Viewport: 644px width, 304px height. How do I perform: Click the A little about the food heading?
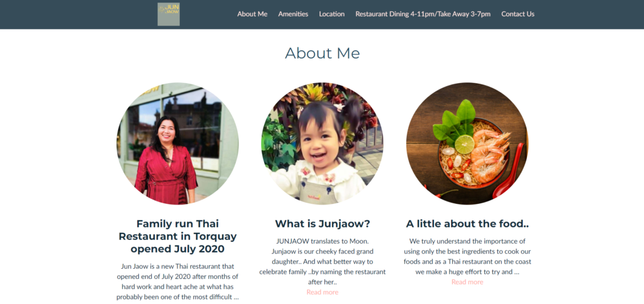[x=467, y=224]
